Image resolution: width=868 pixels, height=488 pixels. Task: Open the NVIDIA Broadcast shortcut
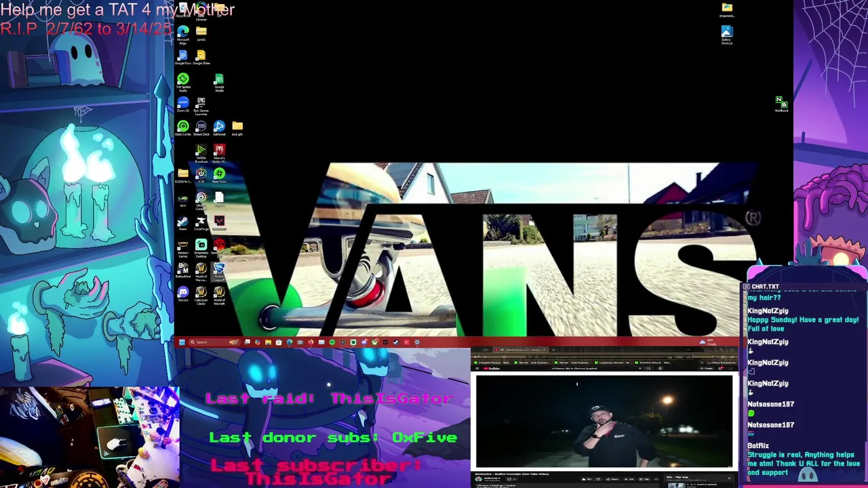pyautogui.click(x=201, y=153)
